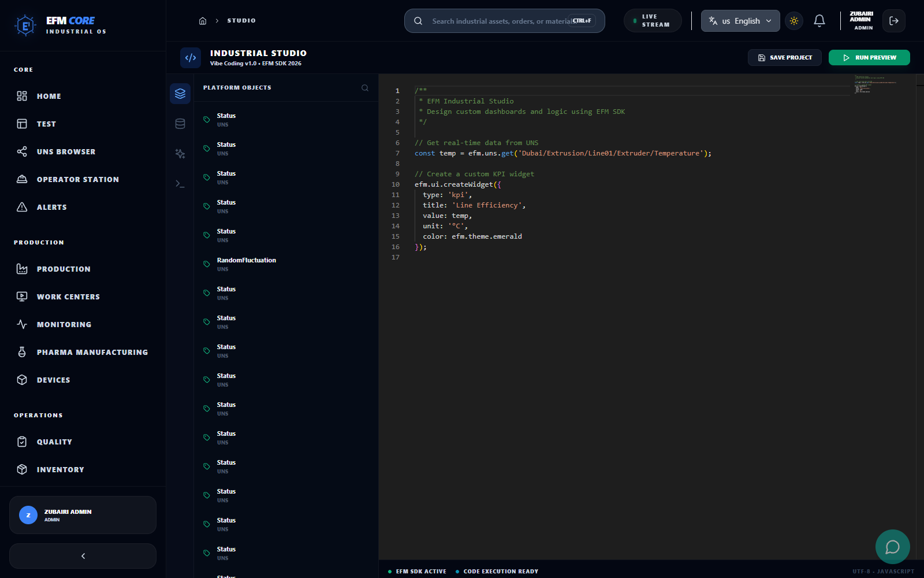Open the Platform Objects layers panel icon
924x578 pixels.
(x=180, y=93)
